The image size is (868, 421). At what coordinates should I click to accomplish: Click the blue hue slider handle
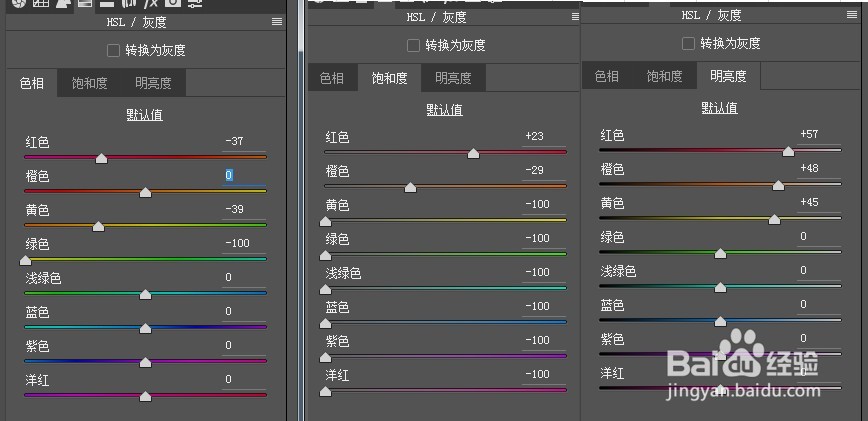145,329
